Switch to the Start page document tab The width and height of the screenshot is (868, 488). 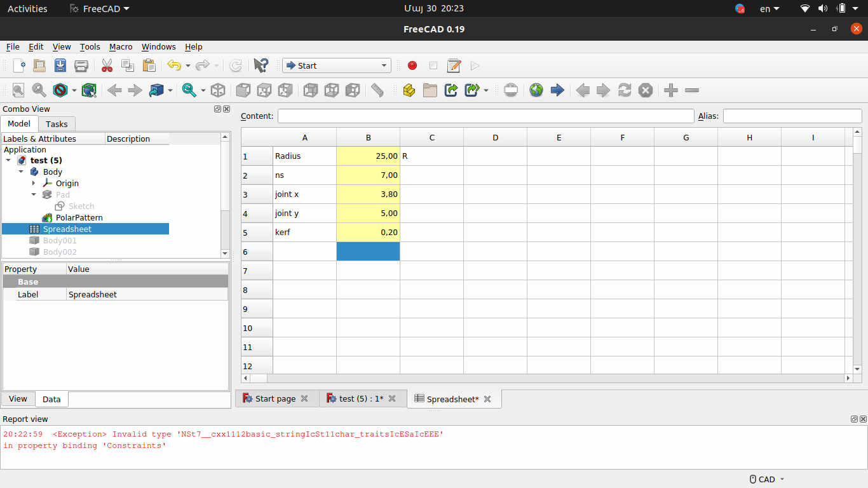[x=275, y=398]
